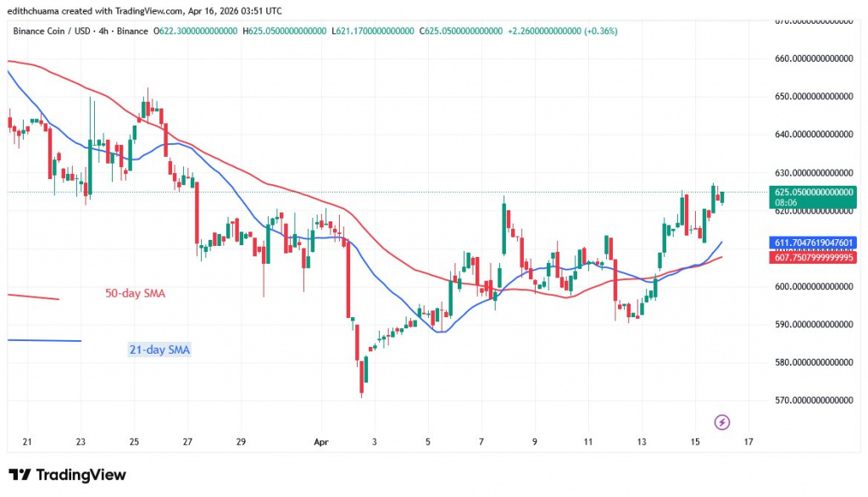
Task: Open the 4h timeframe selector
Action: (x=103, y=31)
